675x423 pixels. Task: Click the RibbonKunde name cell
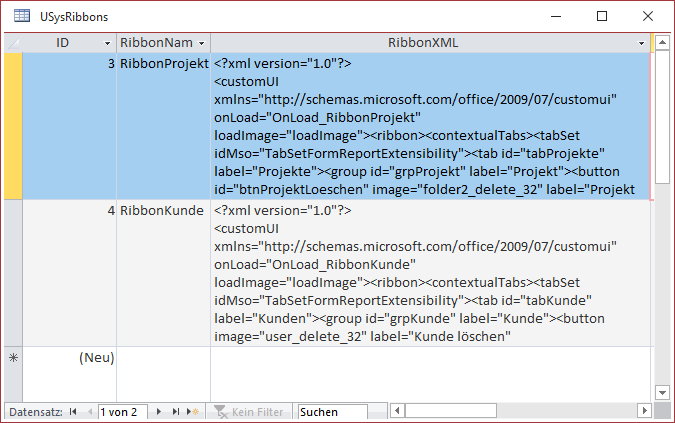coord(164,273)
